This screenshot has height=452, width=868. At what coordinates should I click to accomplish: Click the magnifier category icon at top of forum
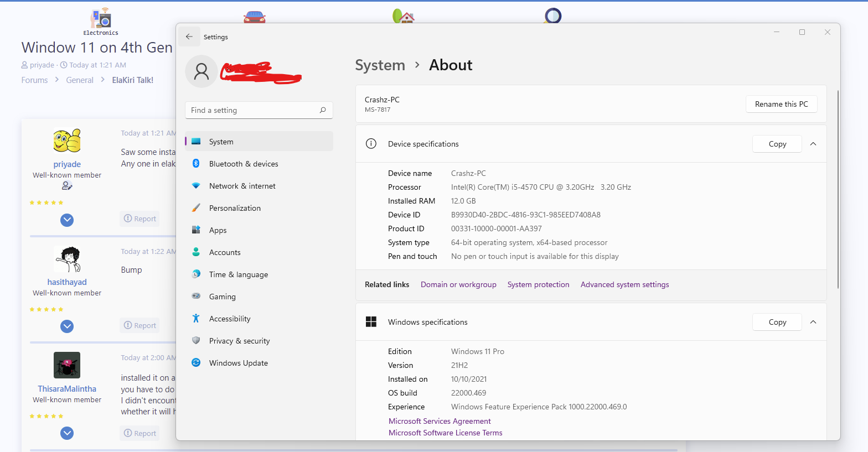point(552,16)
